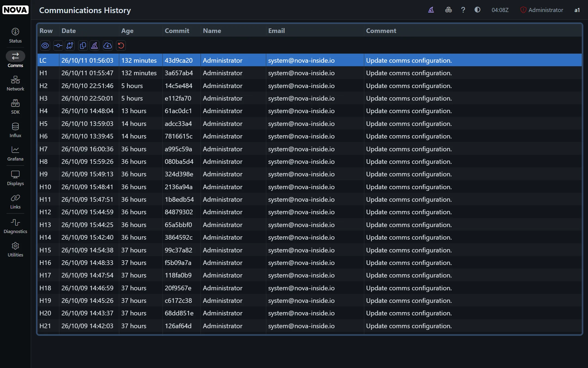Click the date 26/10/09 16:00:36 in row H7
This screenshot has width=588, height=368.
pyautogui.click(x=87, y=149)
